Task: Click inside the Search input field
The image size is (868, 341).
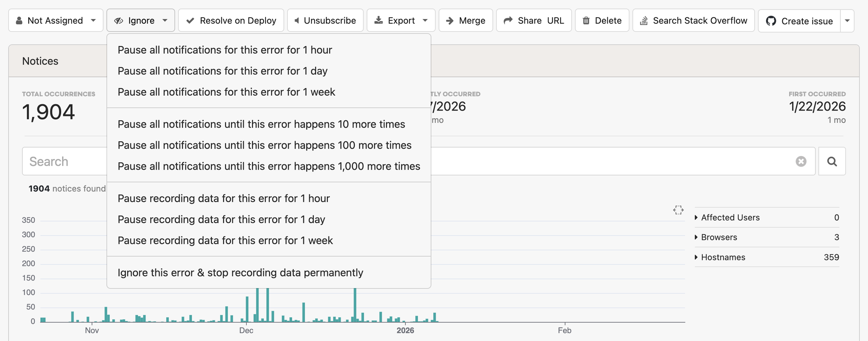Action: [67, 161]
